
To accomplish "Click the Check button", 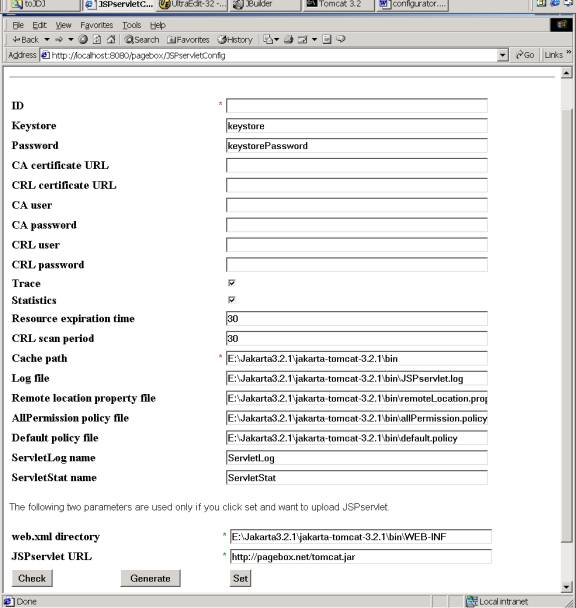I will click(32, 578).
